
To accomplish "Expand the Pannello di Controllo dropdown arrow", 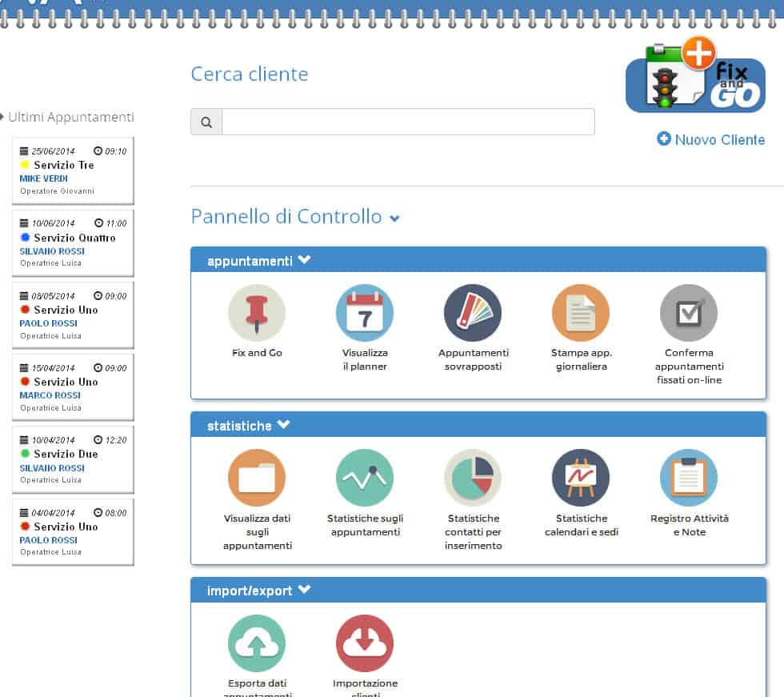I will (394, 218).
